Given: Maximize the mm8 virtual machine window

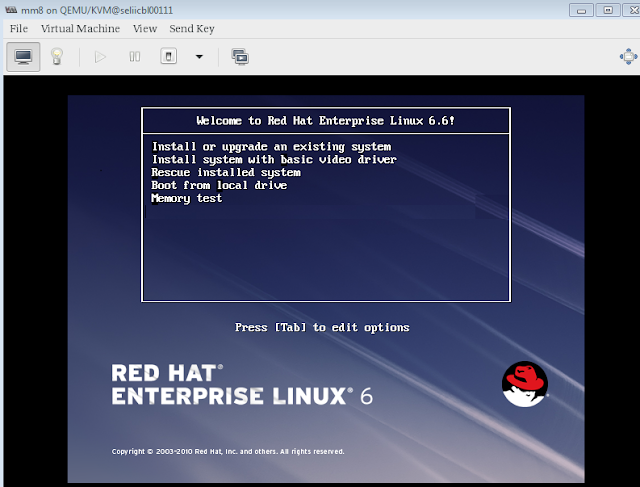Looking at the screenshot, I should point(608,10).
